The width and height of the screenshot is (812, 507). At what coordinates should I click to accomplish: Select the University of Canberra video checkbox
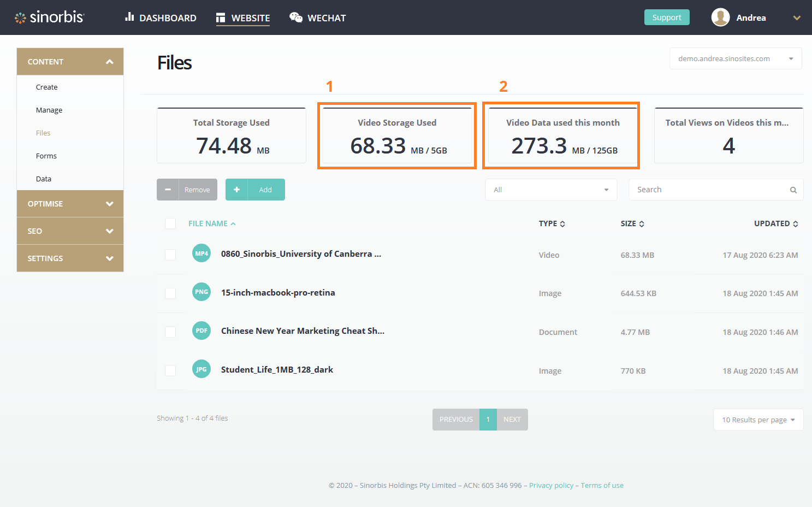[x=170, y=255]
